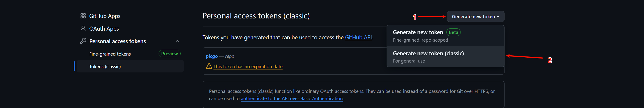Choose the fine-grained, repo-scoped token option

pyautogui.click(x=420, y=36)
